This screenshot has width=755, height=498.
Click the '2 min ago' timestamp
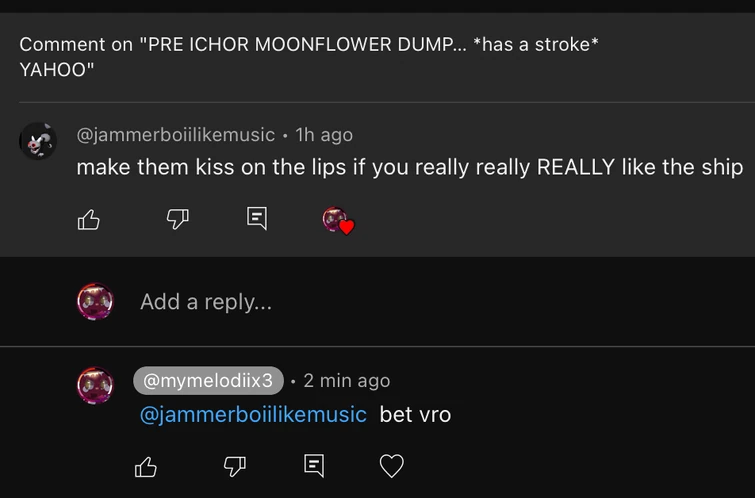[x=346, y=380]
